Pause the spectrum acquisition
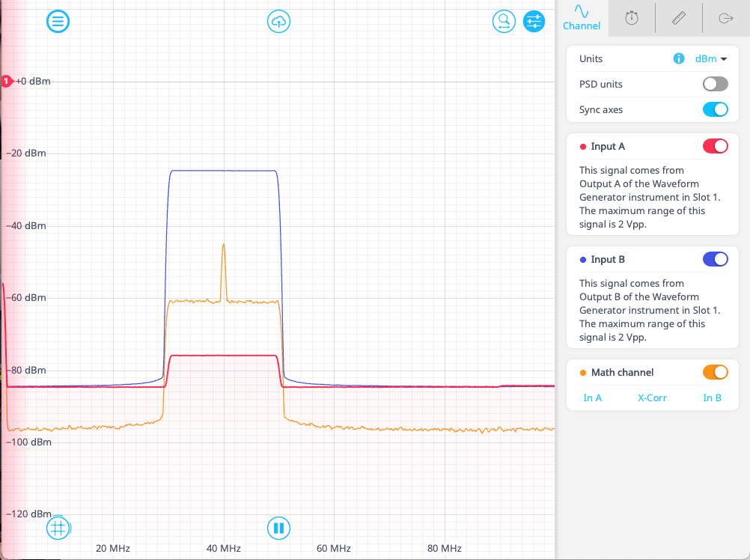750x560 pixels. [x=278, y=528]
